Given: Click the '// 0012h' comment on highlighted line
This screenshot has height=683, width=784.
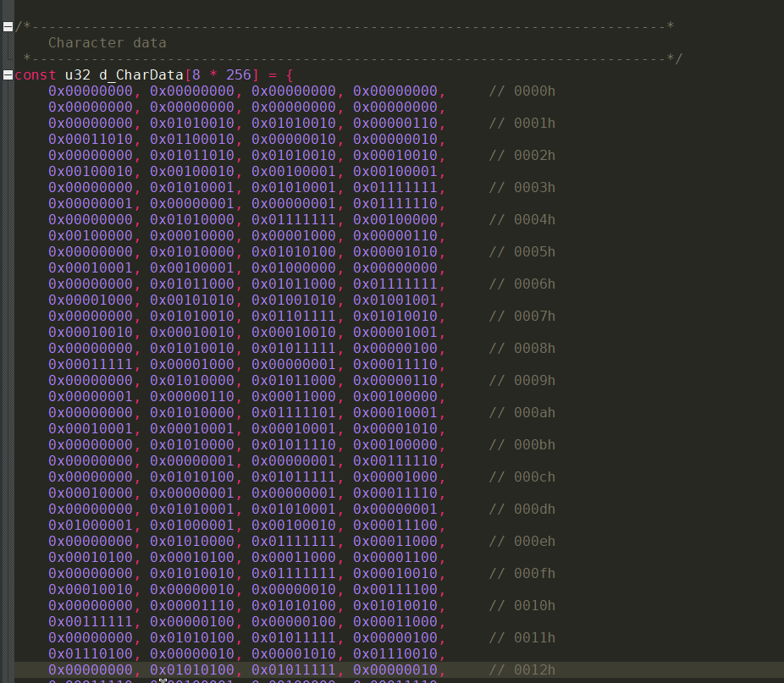Looking at the screenshot, I should (x=522, y=670).
